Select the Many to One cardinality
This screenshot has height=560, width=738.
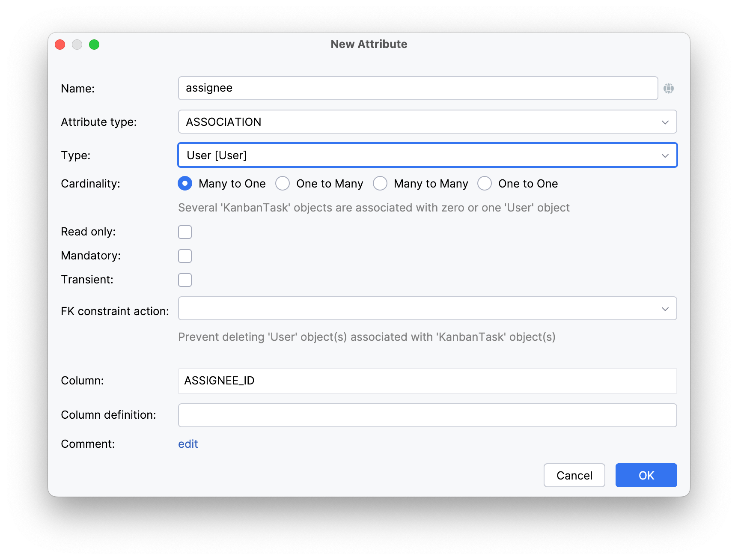[x=184, y=183]
